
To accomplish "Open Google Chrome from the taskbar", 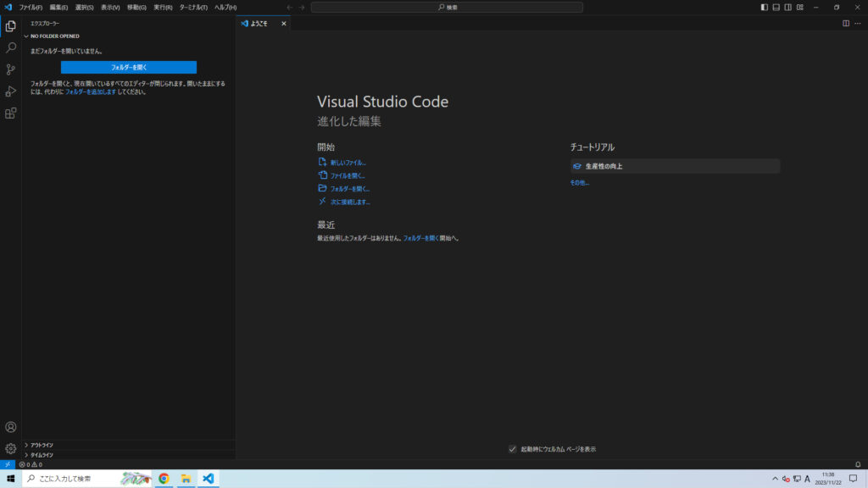I will pyautogui.click(x=164, y=479).
